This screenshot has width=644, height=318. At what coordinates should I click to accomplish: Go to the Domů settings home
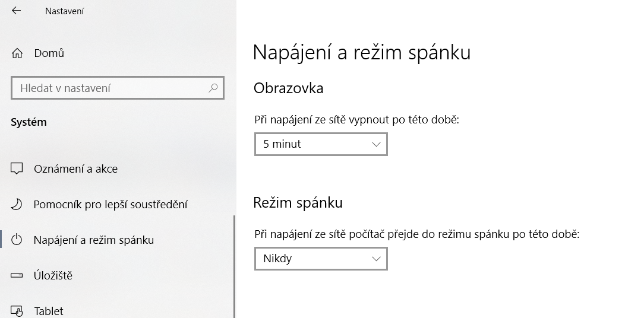(49, 53)
